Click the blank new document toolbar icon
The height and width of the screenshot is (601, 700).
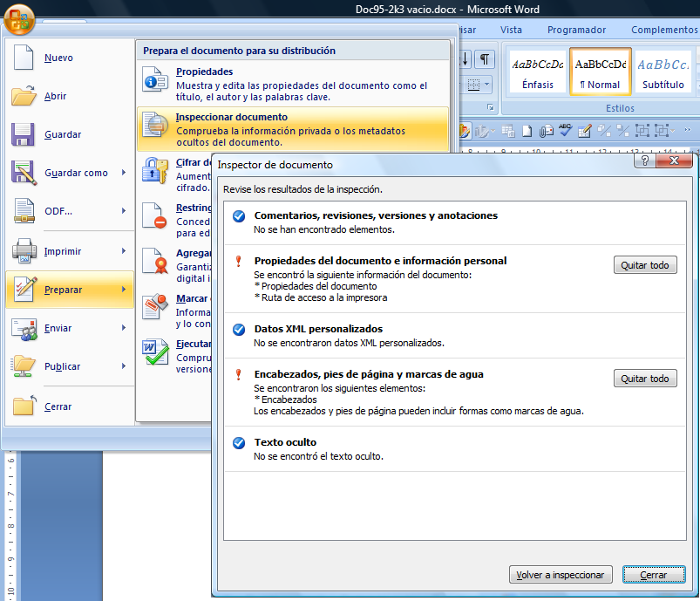pyautogui.click(x=527, y=131)
